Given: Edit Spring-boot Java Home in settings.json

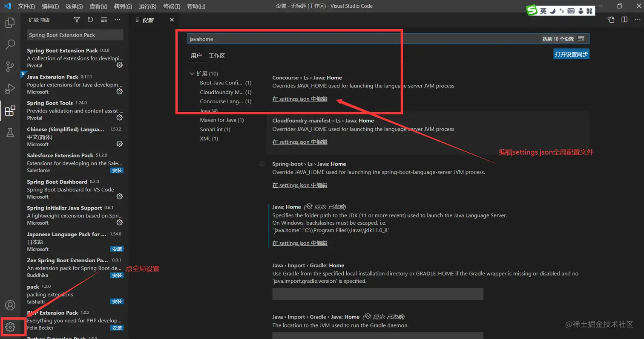Looking at the screenshot, I should 300,185.
